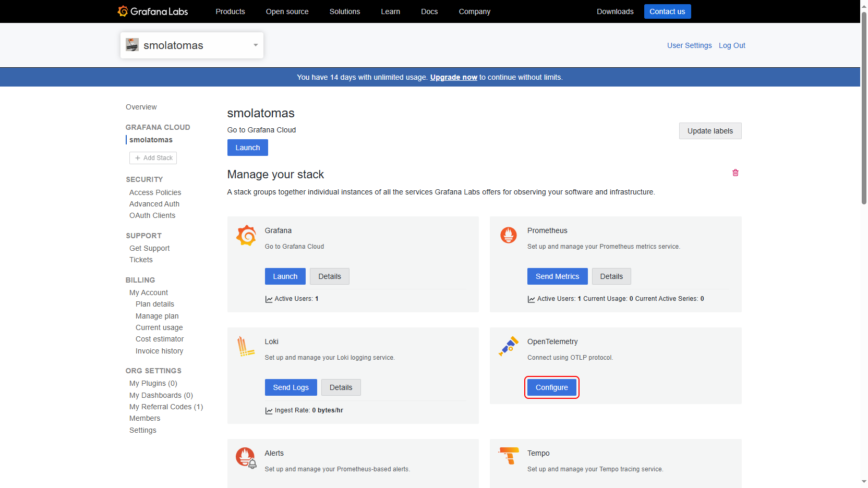Click the Grafana swirl service icon

point(246,236)
